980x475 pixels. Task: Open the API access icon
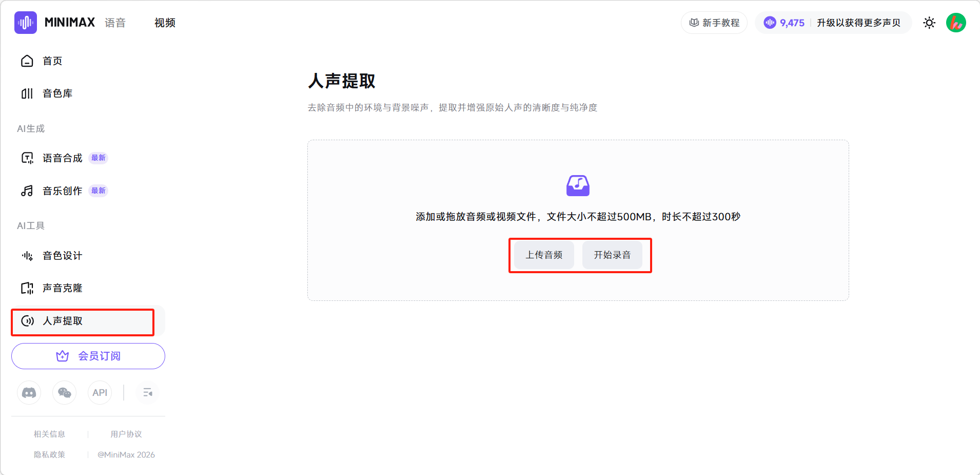(x=100, y=393)
